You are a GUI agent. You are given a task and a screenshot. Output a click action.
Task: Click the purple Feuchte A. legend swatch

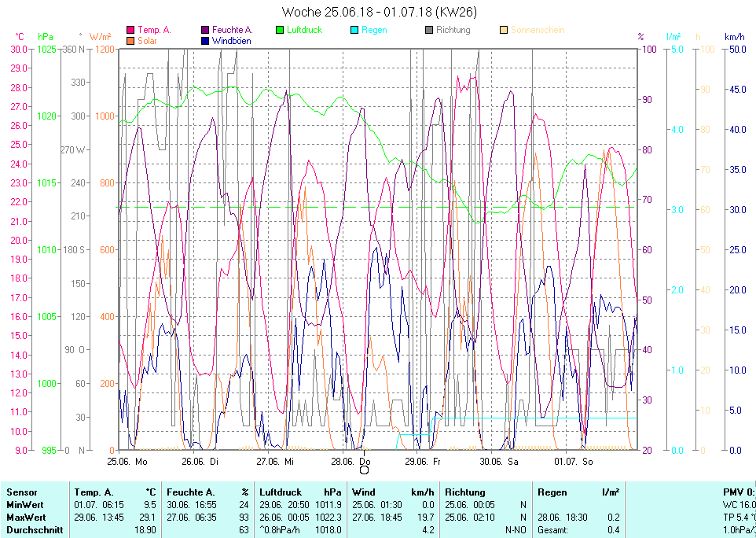pyautogui.click(x=205, y=30)
